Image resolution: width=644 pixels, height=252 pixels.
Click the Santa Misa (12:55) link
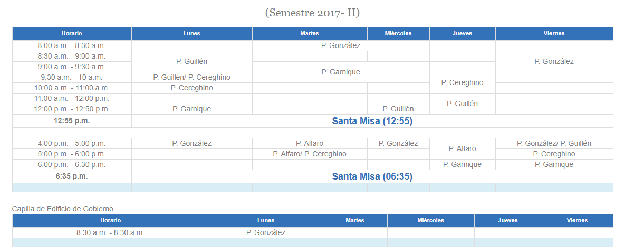[372, 121]
